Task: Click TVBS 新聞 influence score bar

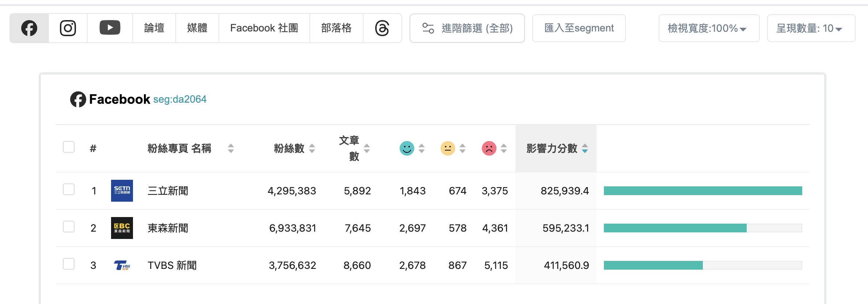Action: 703,265
